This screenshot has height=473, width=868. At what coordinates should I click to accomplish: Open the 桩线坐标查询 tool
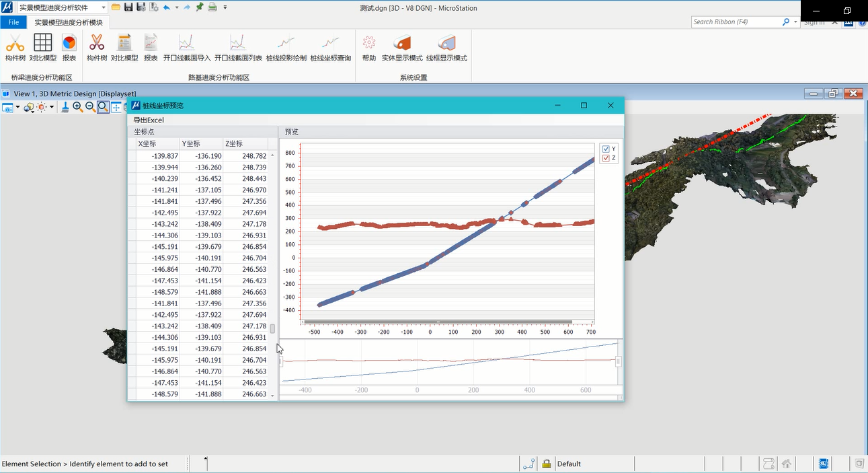(330, 48)
